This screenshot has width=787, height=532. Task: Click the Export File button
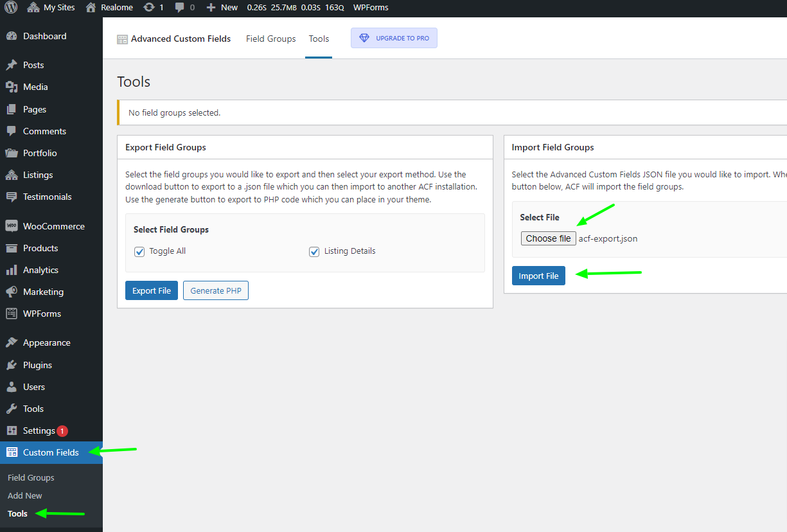(151, 290)
